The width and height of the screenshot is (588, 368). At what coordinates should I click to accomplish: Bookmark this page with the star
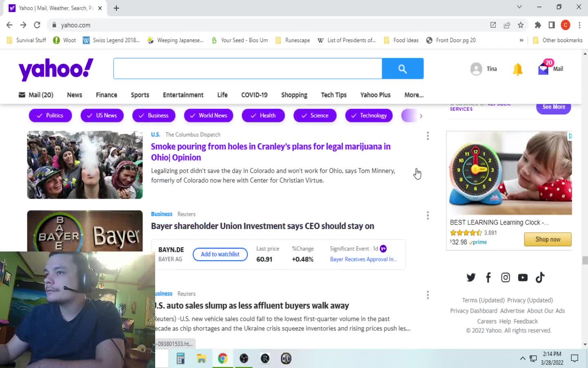(521, 25)
